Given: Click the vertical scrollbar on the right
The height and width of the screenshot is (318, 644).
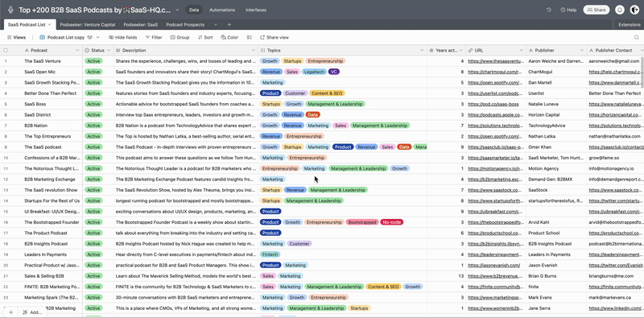Looking at the screenshot, I should tap(642, 70).
